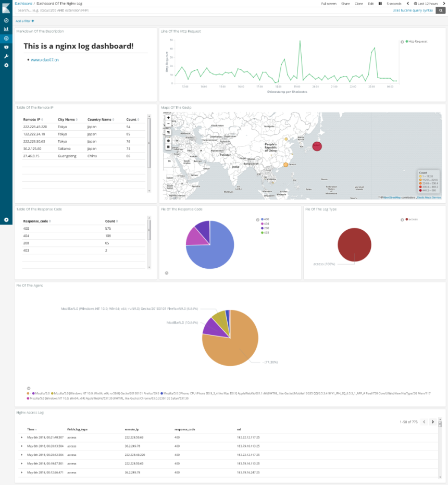
Task: Click Add a filter
Action: click(x=24, y=21)
